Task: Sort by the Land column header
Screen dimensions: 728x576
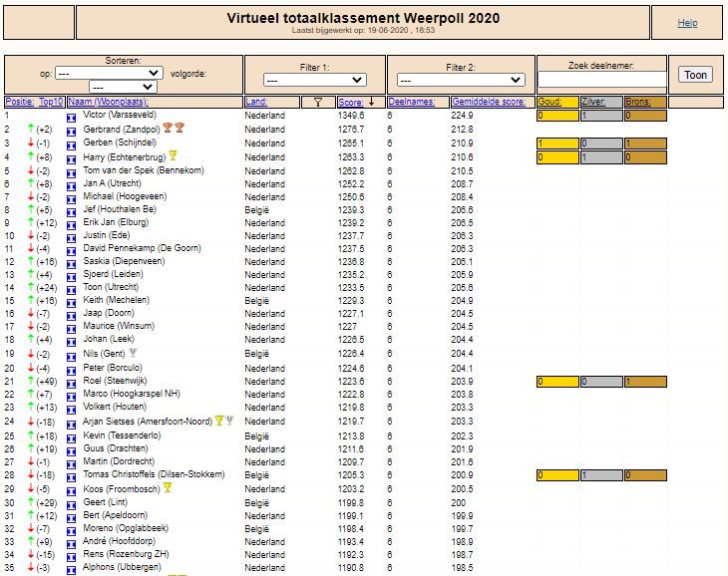Action: pos(256,102)
